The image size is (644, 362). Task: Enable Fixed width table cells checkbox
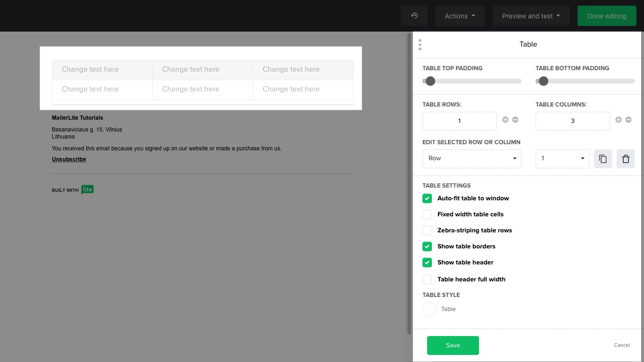pos(427,214)
